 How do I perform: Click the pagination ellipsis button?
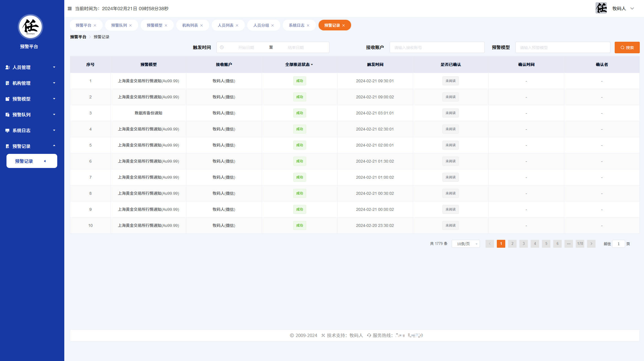point(569,244)
